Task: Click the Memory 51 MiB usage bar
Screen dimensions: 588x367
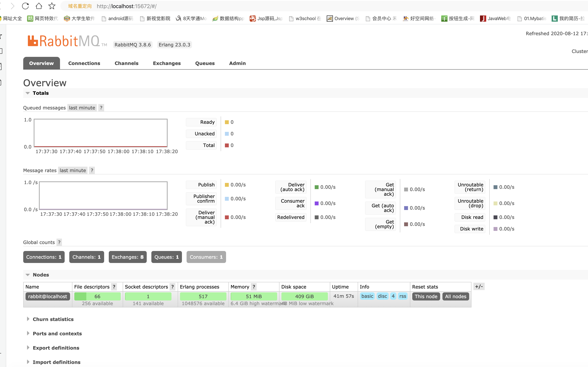Action: click(254, 296)
